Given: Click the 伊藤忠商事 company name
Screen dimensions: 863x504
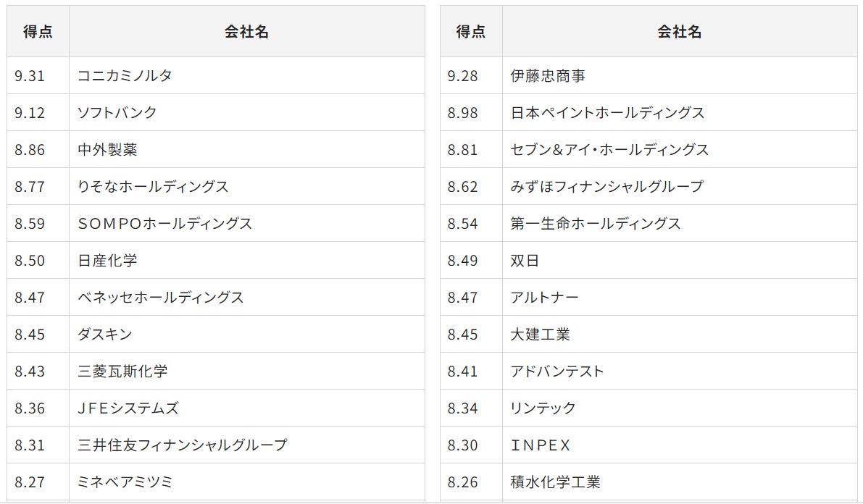Looking at the screenshot, I should [548, 75].
